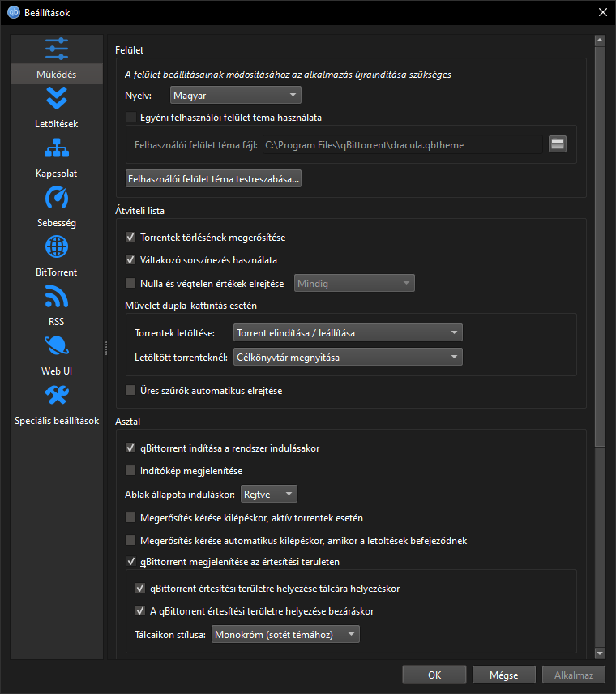Click the RSS feed icon

pyautogui.click(x=57, y=296)
